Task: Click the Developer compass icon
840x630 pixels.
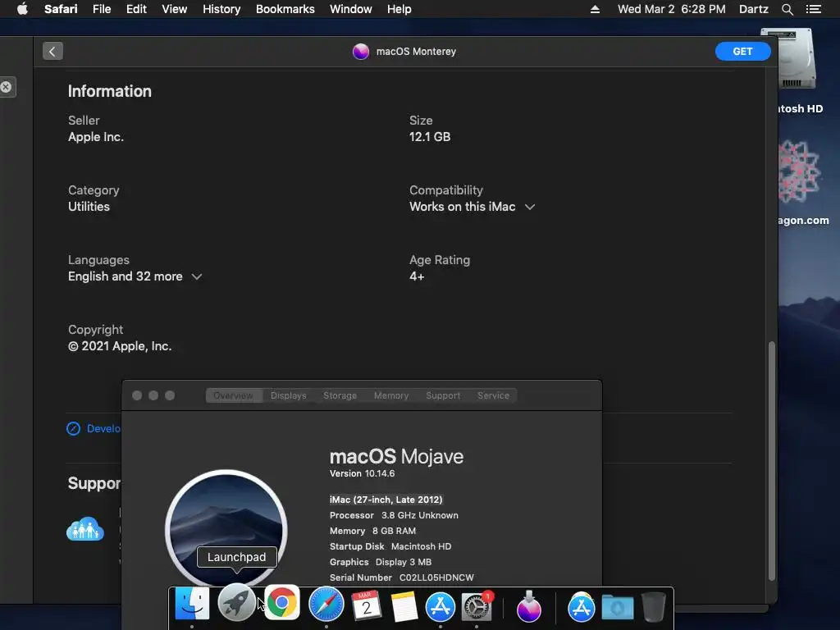Action: pyautogui.click(x=73, y=428)
